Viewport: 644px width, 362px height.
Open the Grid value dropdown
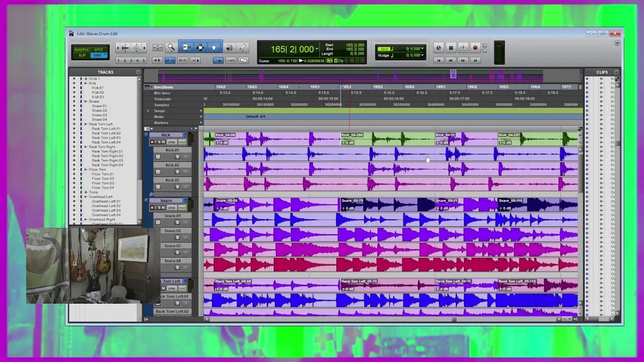point(422,49)
